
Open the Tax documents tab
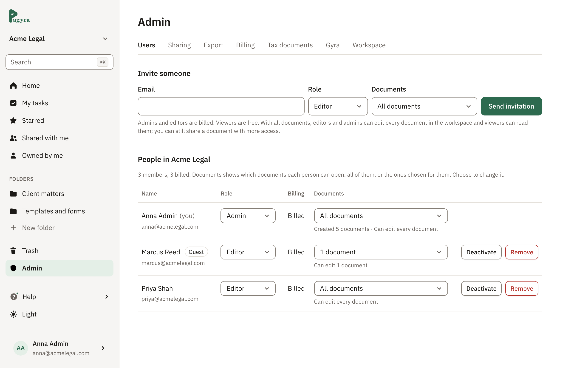tap(290, 45)
